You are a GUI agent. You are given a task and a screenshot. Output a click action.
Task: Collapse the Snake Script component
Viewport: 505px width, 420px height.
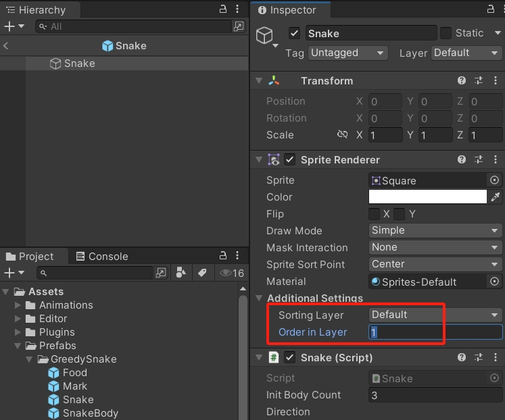[259, 357]
